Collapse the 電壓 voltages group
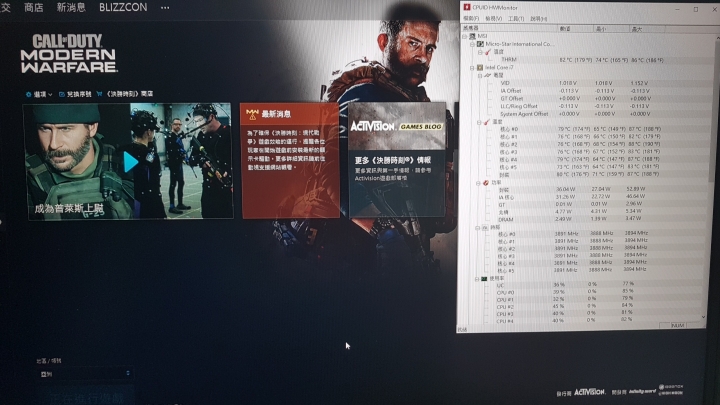Image resolution: width=720 pixels, height=405 pixels. point(480,75)
